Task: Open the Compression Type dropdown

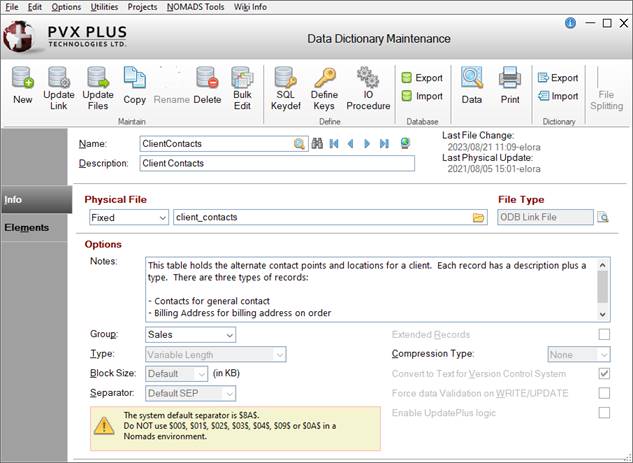Action: pos(579,354)
